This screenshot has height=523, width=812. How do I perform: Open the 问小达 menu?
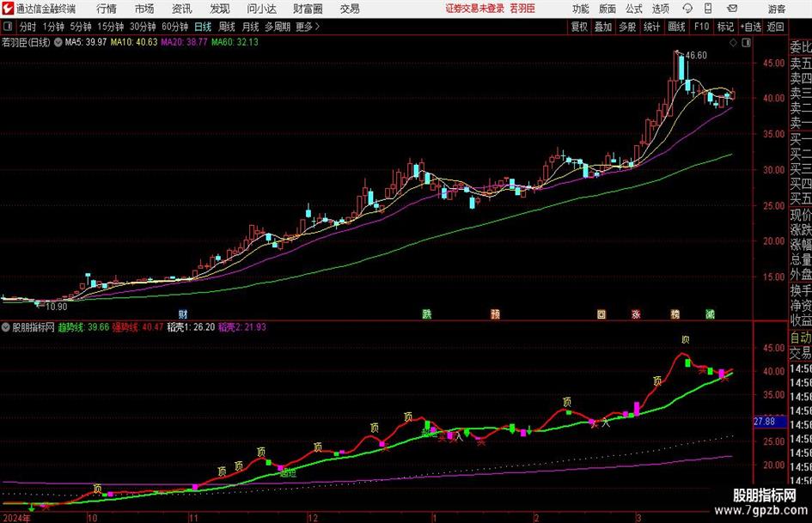point(261,9)
